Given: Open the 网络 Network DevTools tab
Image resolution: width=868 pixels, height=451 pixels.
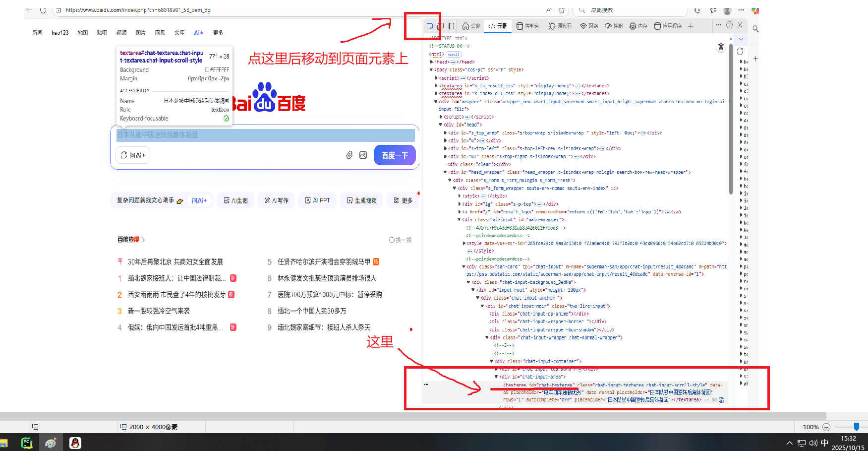Looking at the screenshot, I should 589,26.
